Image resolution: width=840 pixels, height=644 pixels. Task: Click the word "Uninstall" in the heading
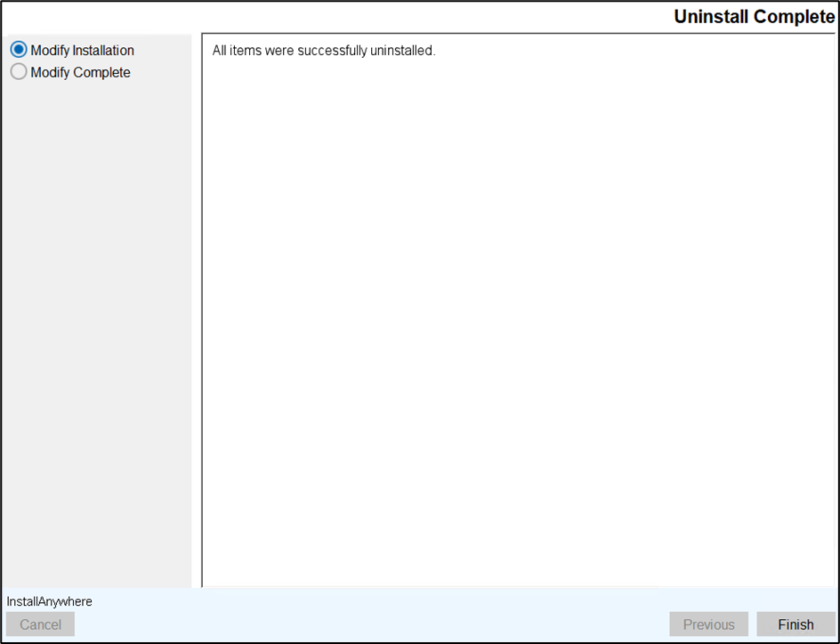tap(712, 17)
